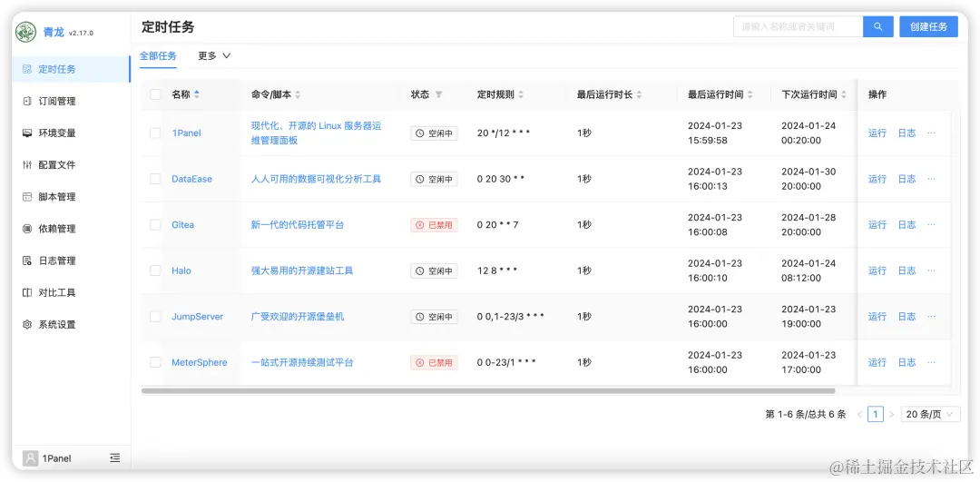The width and height of the screenshot is (980, 482).
Task: Click the 日志管理 sidebar icon
Action: coord(27,261)
